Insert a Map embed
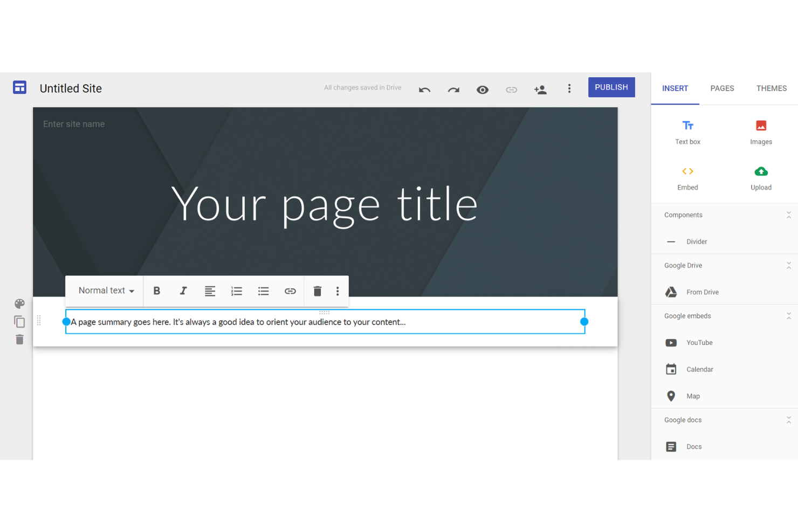Screen dimensions: 798x532 693,396
